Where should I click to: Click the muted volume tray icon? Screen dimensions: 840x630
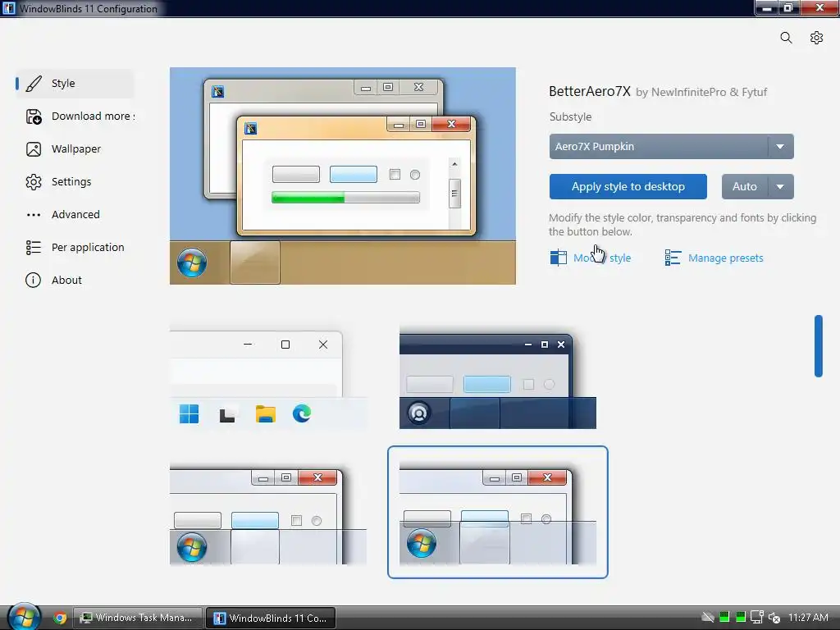pos(774,618)
